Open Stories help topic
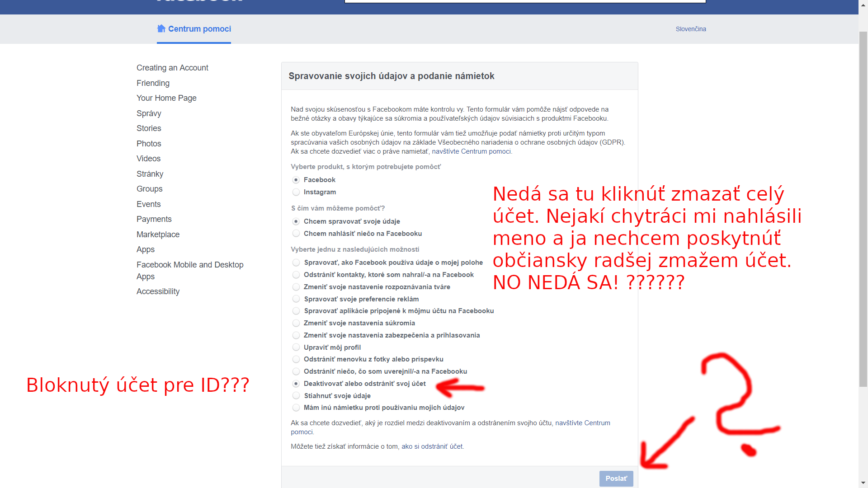 [x=149, y=128]
